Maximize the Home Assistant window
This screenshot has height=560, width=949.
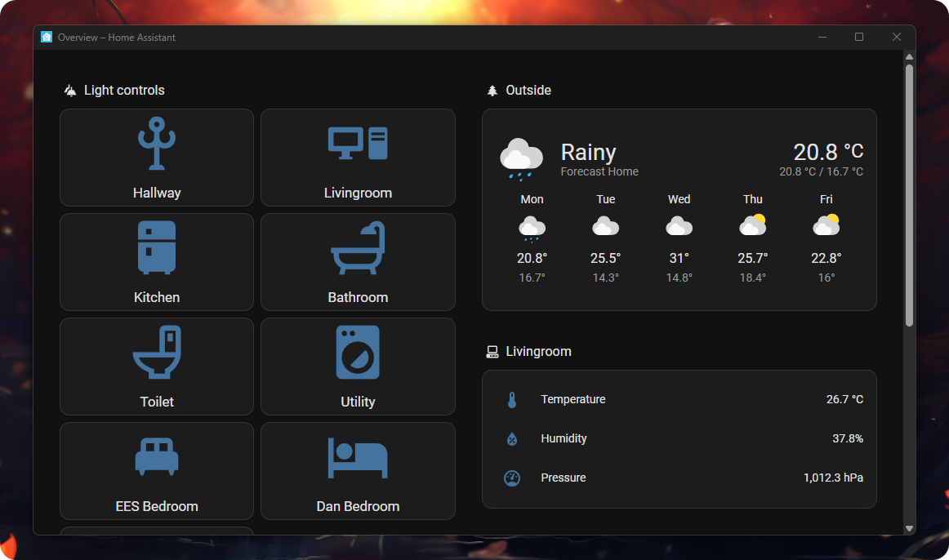858,37
